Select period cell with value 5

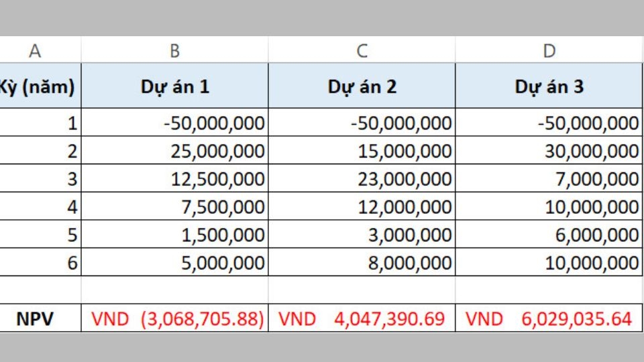40,234
